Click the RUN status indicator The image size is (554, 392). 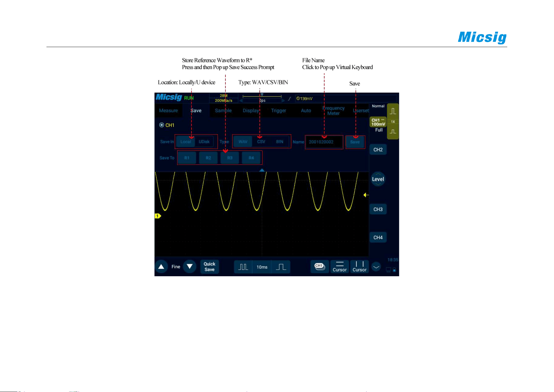189,98
